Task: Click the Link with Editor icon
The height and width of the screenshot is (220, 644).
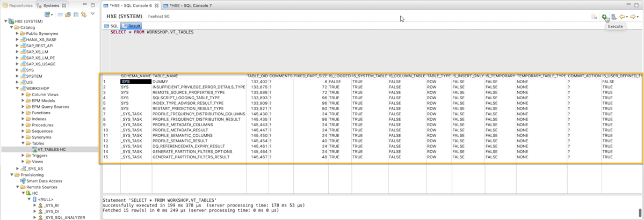Action: (x=84, y=15)
